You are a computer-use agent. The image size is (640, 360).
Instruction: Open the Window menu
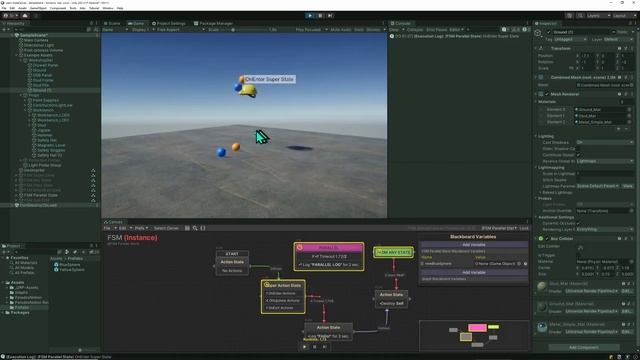tap(108, 8)
